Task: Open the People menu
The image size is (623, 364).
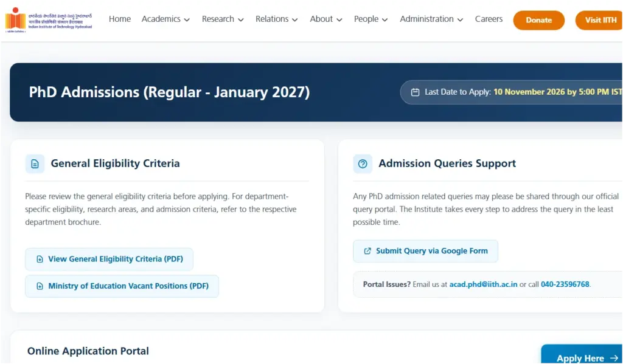Action: [371, 19]
